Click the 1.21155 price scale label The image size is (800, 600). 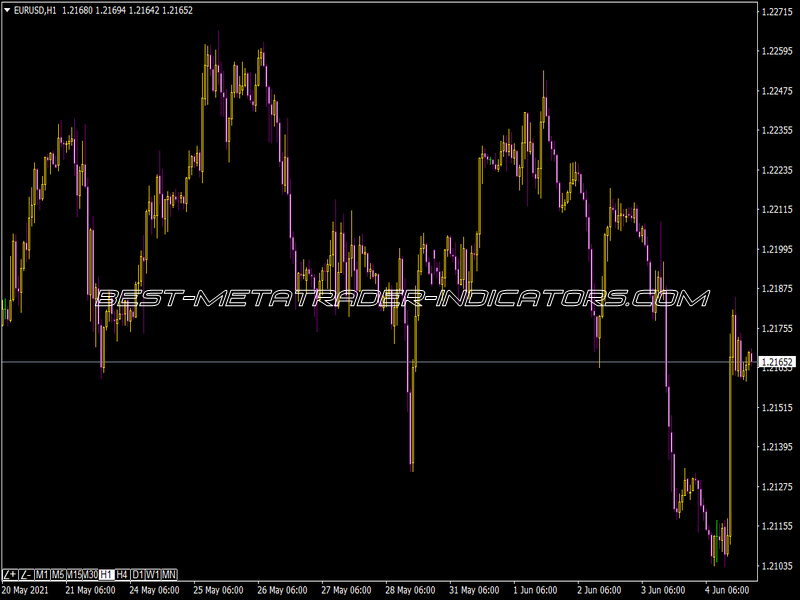click(x=777, y=526)
